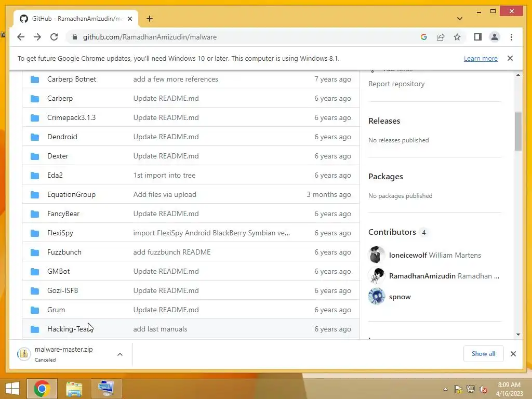Expand malware-master.zip download options chevron

tap(120, 354)
